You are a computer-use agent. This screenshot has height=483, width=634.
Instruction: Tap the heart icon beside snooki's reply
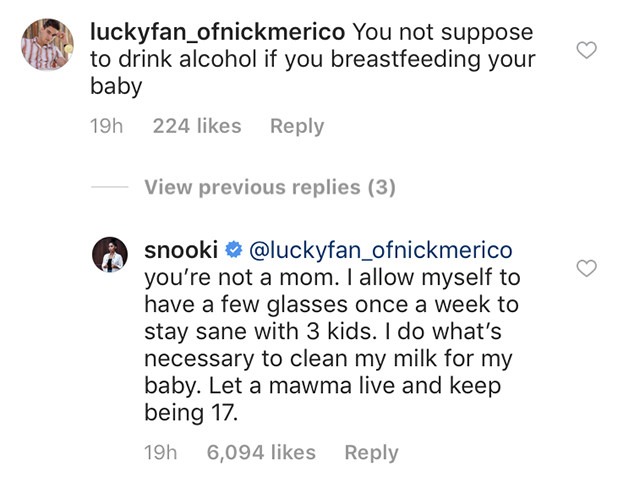[586, 268]
